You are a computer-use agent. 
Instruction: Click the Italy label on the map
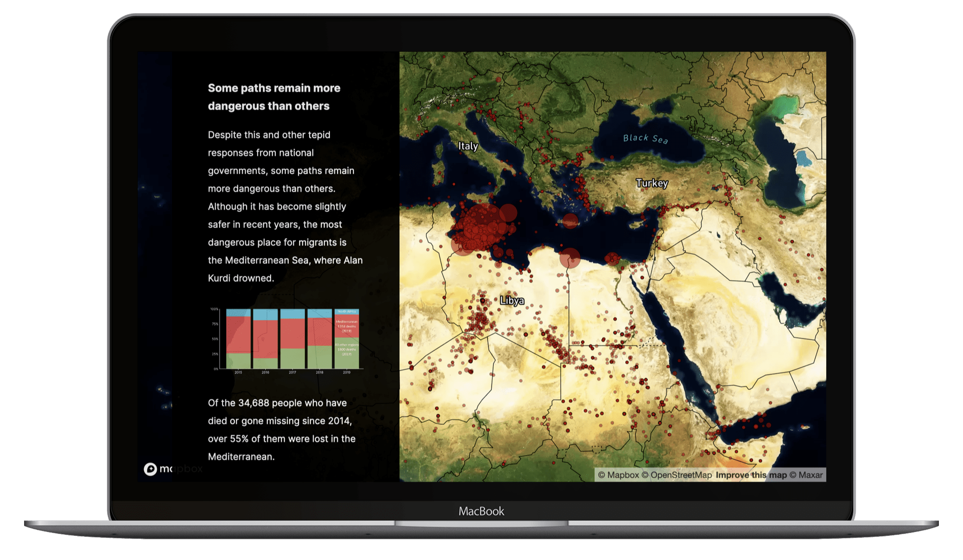468,146
